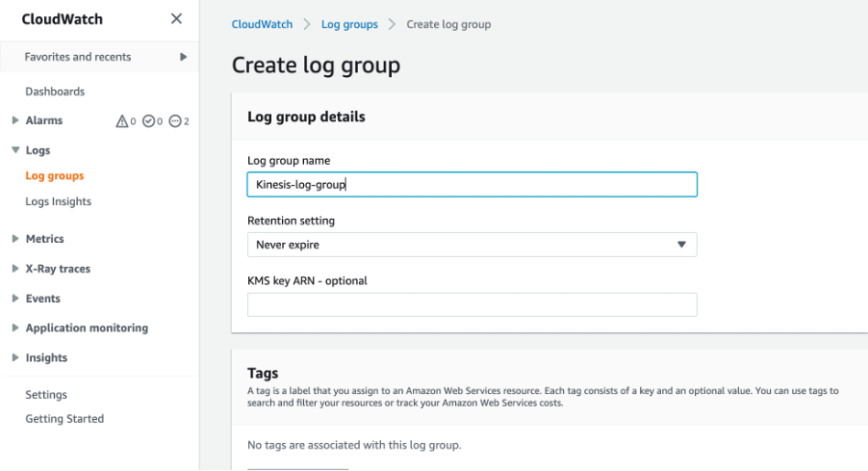
Task: Click the Log group details heading
Action: (306, 117)
